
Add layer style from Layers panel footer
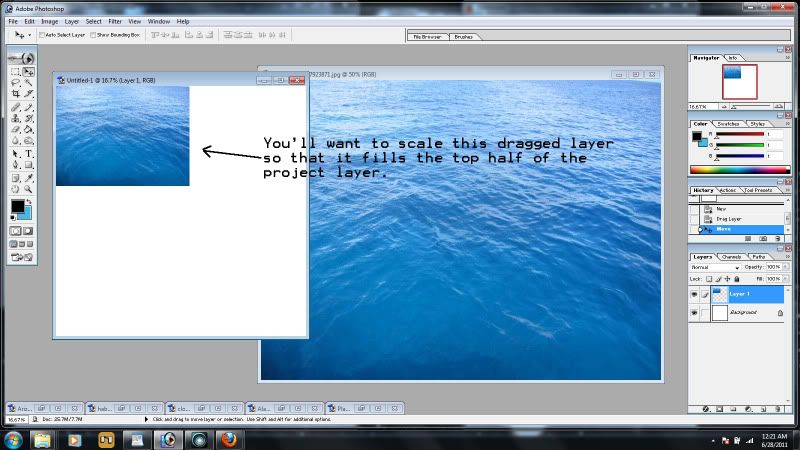pyautogui.click(x=706, y=409)
